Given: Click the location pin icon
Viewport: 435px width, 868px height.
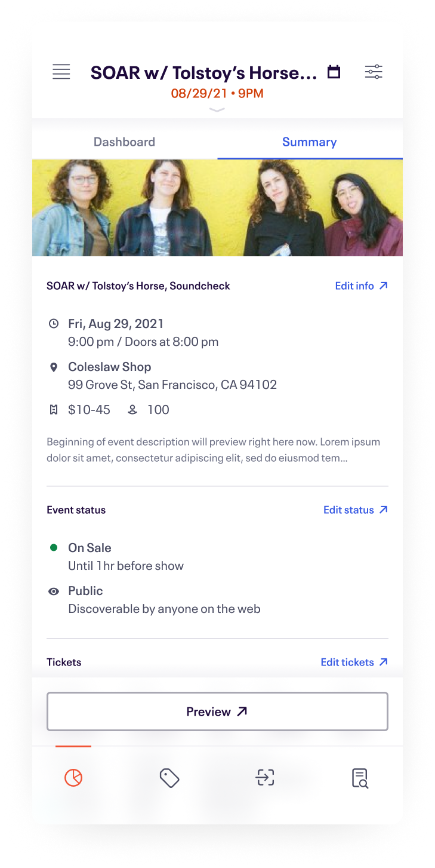Looking at the screenshot, I should [x=54, y=367].
